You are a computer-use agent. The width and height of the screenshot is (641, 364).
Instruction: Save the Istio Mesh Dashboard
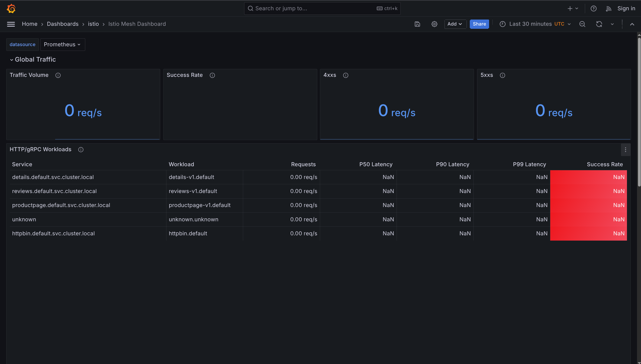tap(417, 24)
